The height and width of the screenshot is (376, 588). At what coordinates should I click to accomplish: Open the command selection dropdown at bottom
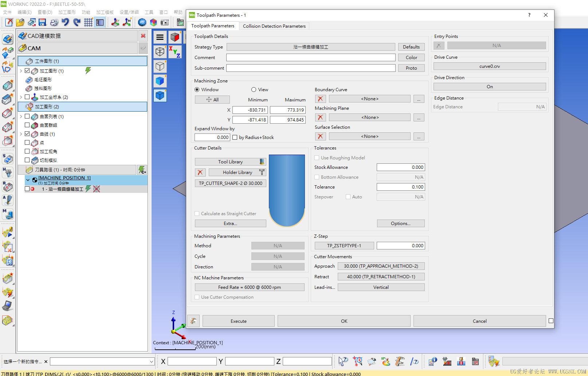152,361
